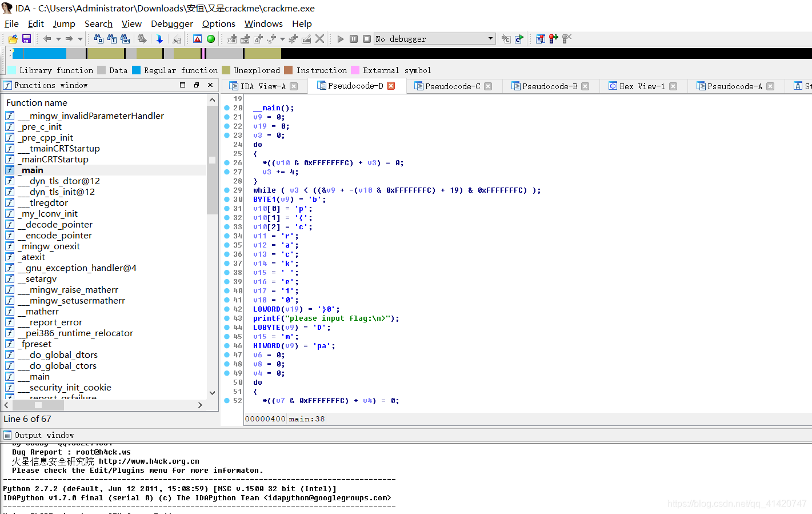Viewport: 812px width, 514px height.
Task: Select the _main function in list
Action: click(105, 170)
